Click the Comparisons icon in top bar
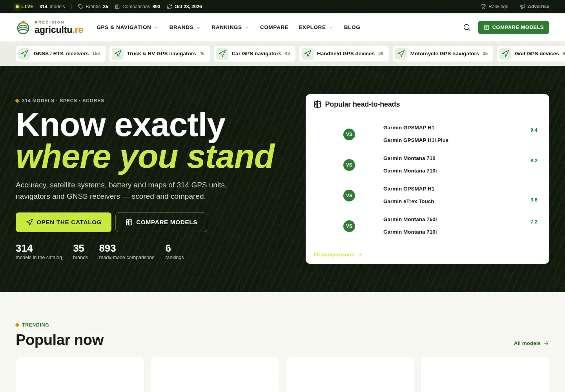Viewport: 565px width, 392px height. click(117, 7)
